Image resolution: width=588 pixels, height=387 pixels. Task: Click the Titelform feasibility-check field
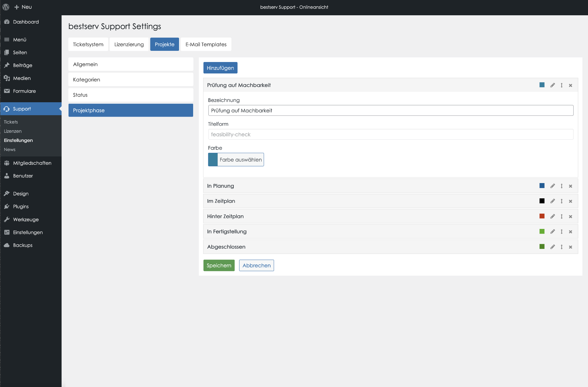[391, 135]
